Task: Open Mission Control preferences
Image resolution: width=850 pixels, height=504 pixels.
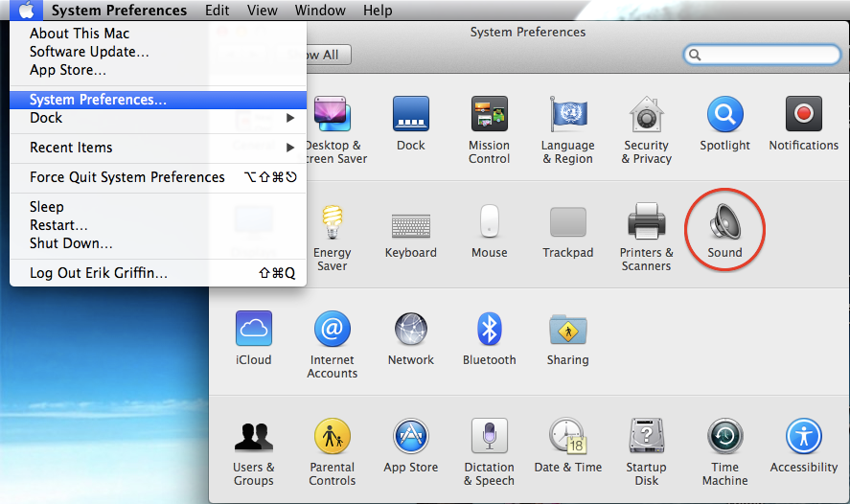Action: tap(489, 130)
